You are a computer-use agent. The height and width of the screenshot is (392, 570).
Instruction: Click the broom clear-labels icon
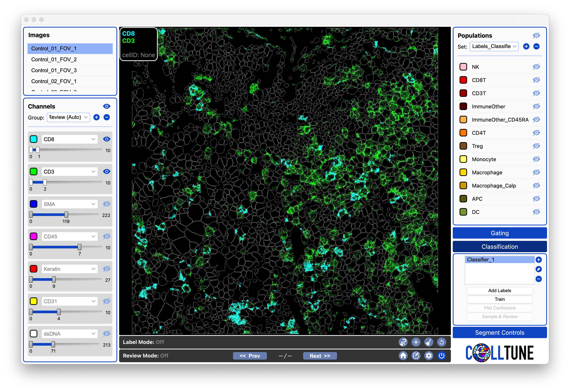(429, 342)
